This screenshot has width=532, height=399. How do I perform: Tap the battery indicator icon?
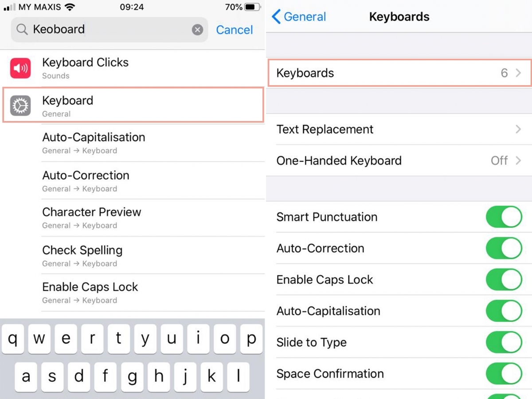click(x=252, y=7)
